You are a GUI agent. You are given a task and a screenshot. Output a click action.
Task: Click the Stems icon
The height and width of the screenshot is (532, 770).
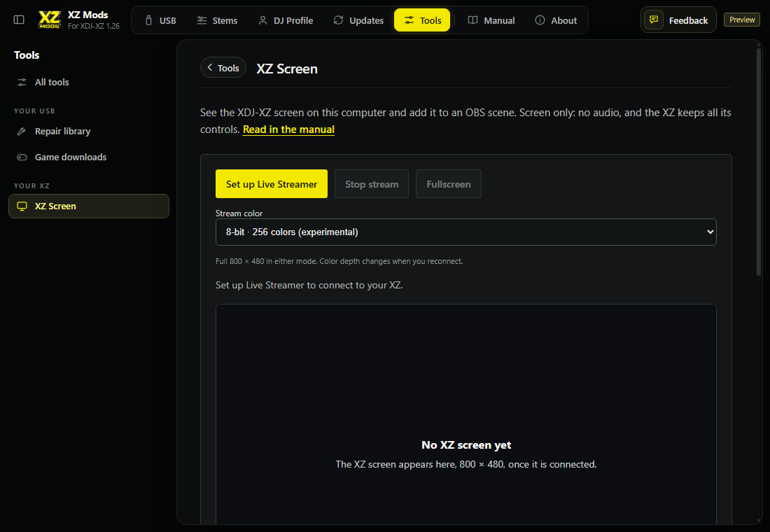pos(202,20)
